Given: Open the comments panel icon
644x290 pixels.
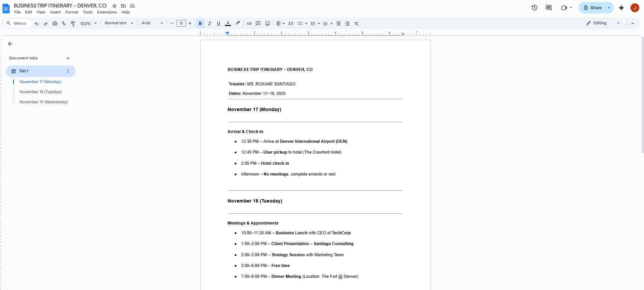Looking at the screenshot, I should tap(548, 8).
